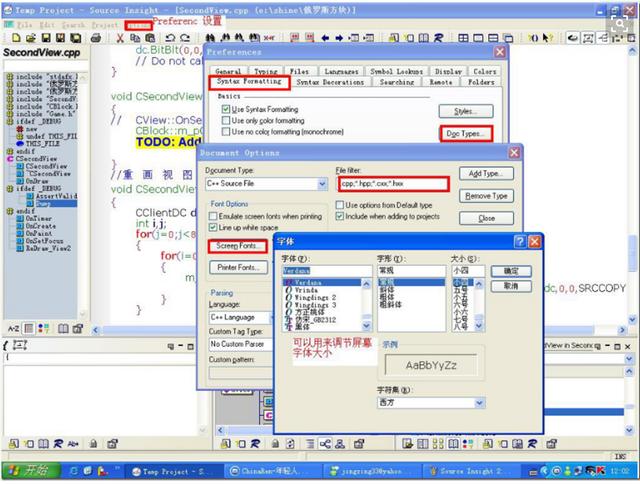Click the question-mark help icon in font dialog
Viewport: 640px width, 484px height.
tap(520, 242)
